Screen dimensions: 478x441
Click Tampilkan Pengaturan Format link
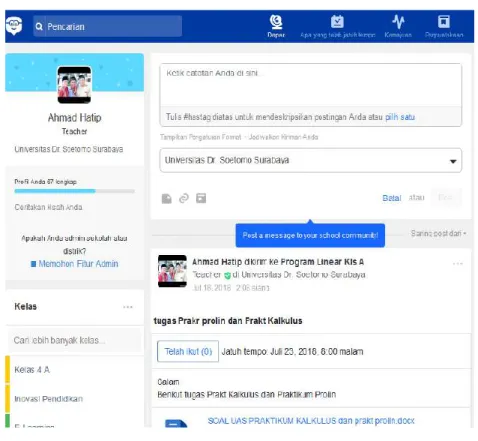(200, 137)
